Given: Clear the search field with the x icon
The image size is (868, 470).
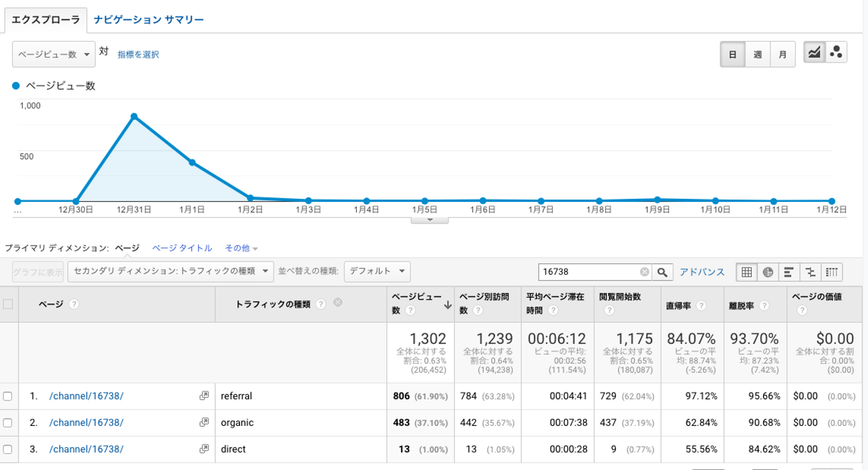Looking at the screenshot, I should (x=644, y=272).
